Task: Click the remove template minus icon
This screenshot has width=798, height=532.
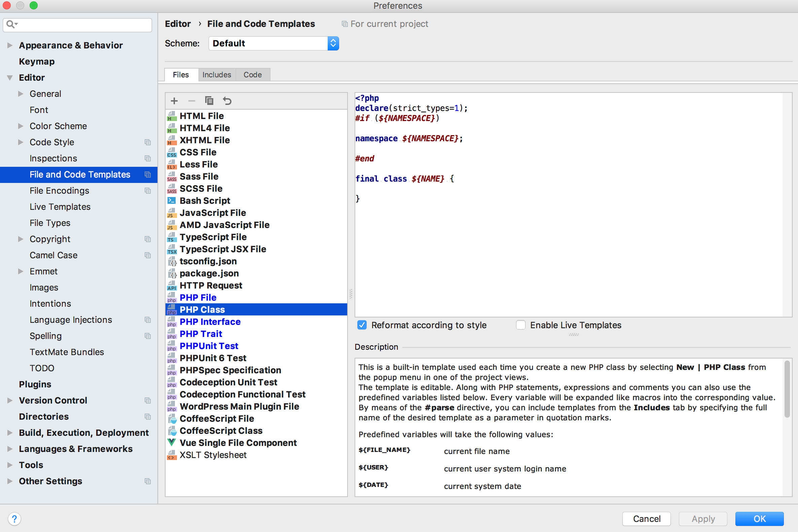Action: [x=191, y=101]
